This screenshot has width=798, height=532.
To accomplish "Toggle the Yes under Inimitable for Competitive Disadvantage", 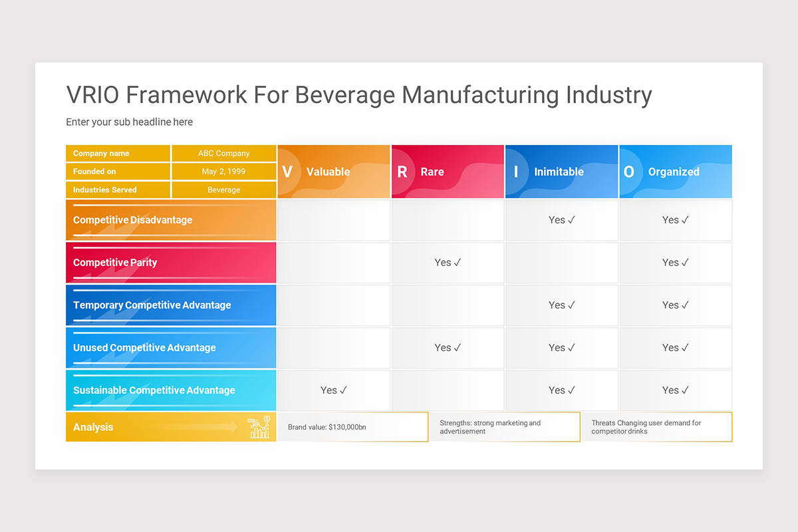I will (561, 219).
